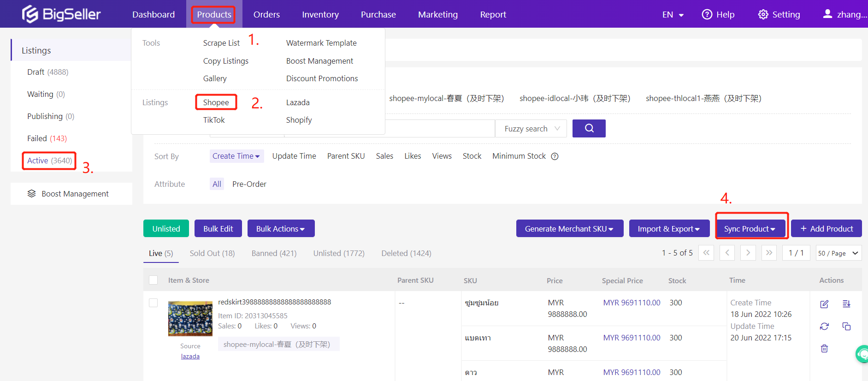Open Active listings in sidebar
This screenshot has width=868, height=381.
tap(49, 161)
